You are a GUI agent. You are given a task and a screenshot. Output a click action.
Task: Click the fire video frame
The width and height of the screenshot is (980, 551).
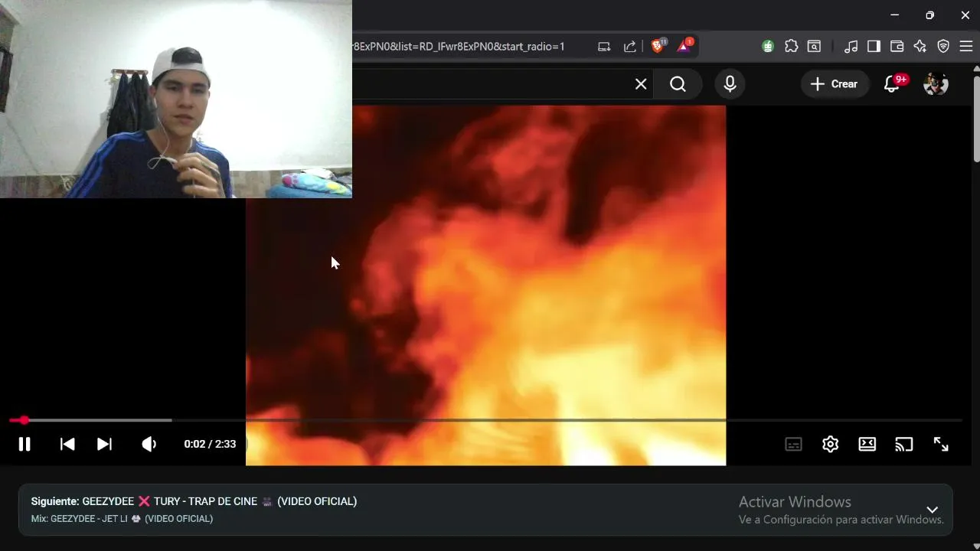(x=485, y=285)
